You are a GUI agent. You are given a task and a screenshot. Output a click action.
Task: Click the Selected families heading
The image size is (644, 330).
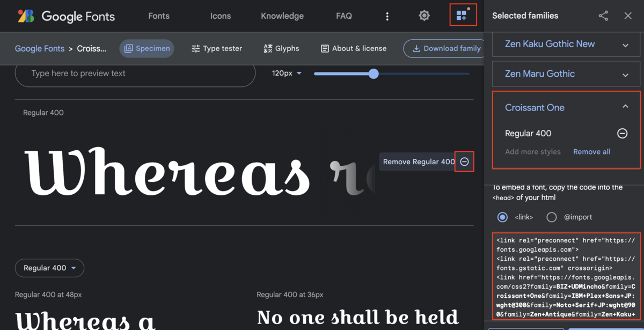(x=525, y=16)
